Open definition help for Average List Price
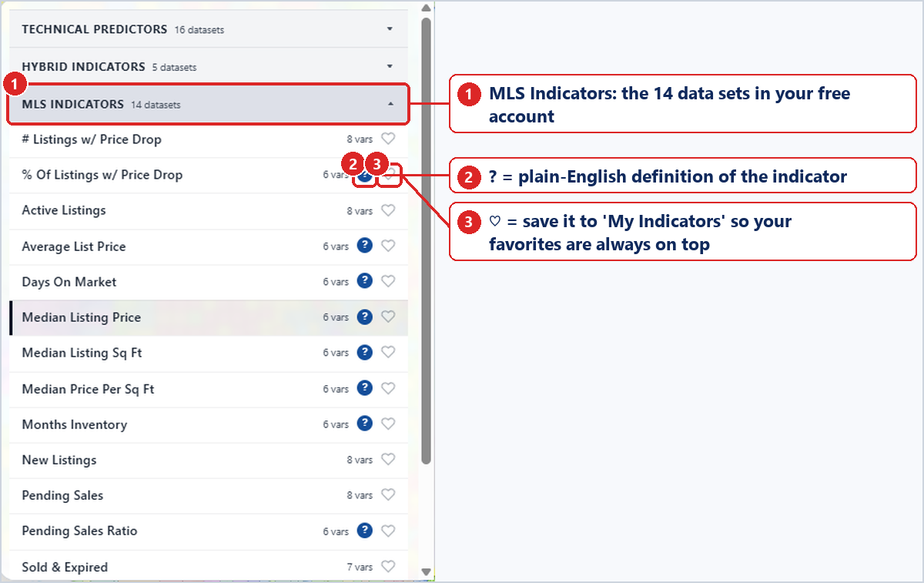924x583 pixels. (365, 246)
